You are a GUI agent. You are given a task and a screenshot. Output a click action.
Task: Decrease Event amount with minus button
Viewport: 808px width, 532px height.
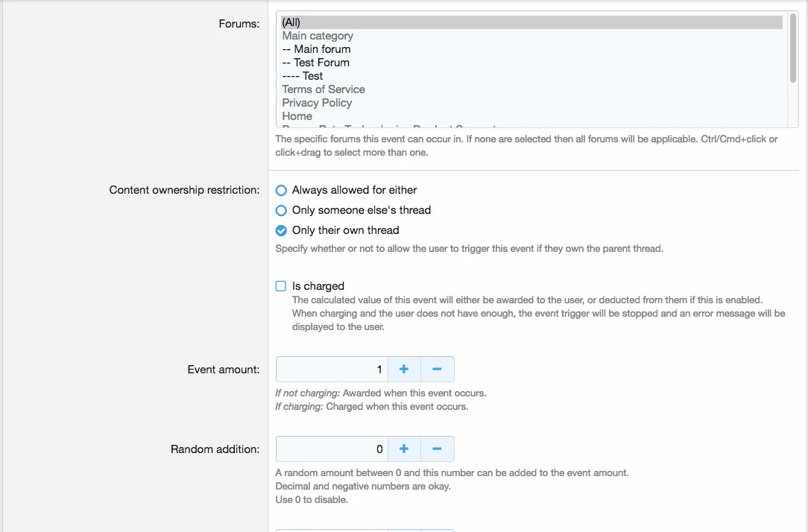click(438, 369)
